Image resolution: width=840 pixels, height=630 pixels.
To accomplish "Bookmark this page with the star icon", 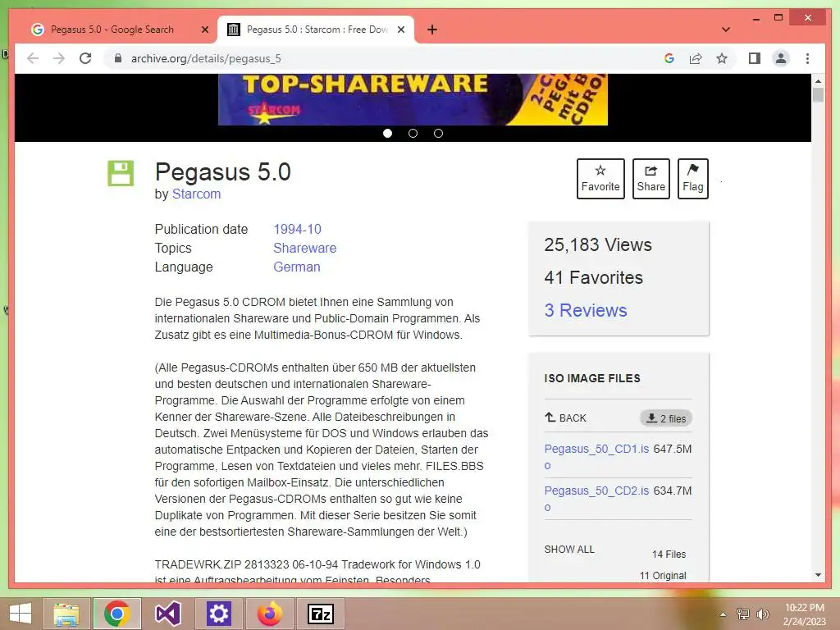I will pyautogui.click(x=722, y=58).
